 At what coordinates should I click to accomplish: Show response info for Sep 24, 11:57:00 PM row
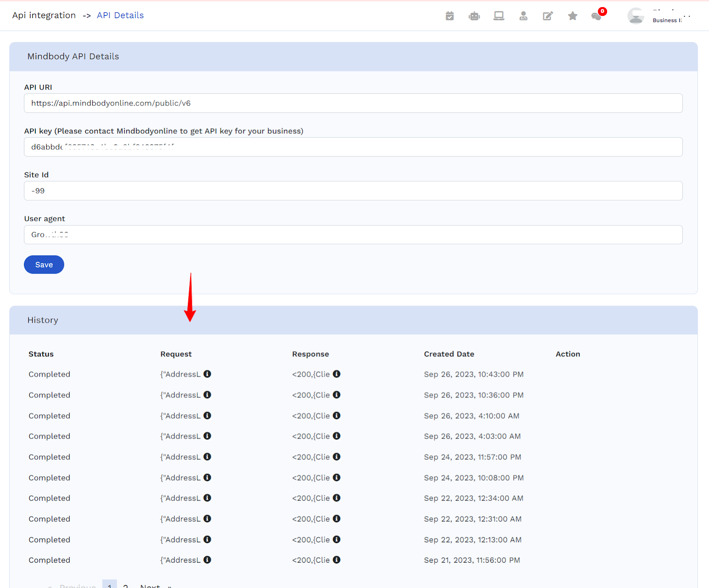pos(337,457)
